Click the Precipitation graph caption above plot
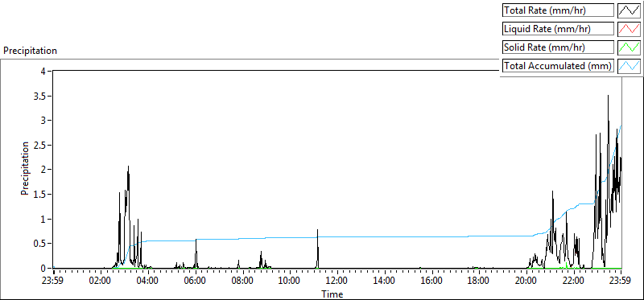This screenshot has height=300, width=644. 30,51
